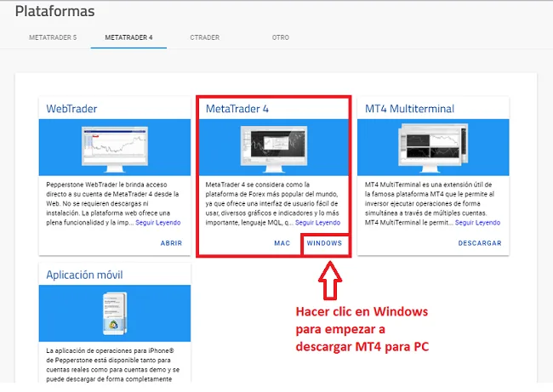The image size is (553, 392).
Task: Click the Aplicación móvil phone image
Action: coord(115,314)
